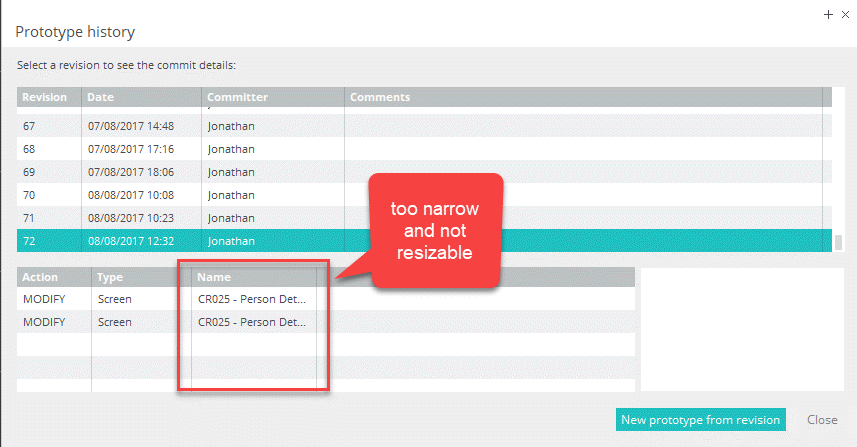Click New prototype from revision button
The image size is (857, 447).
point(700,420)
